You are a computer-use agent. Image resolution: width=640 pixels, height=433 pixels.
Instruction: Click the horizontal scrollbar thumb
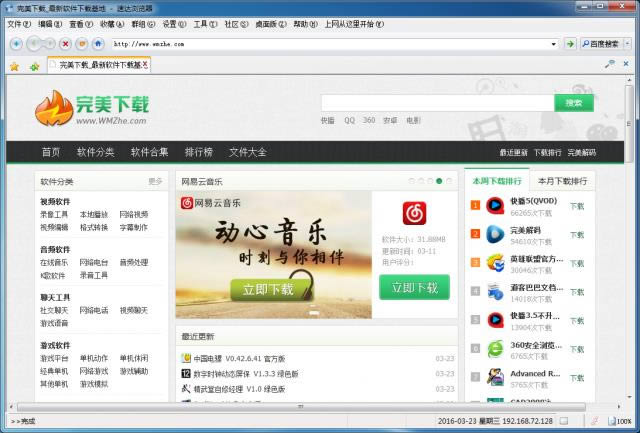301,407
